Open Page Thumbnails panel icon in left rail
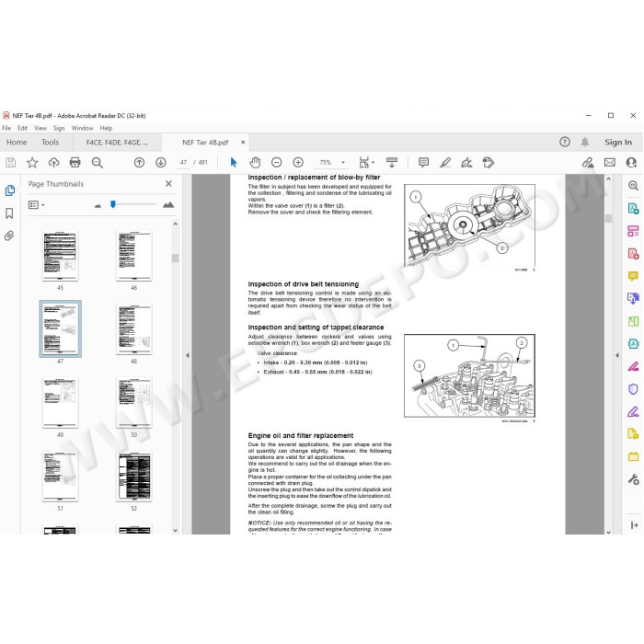Image resolution: width=644 pixels, height=644 pixels. pyautogui.click(x=10, y=190)
